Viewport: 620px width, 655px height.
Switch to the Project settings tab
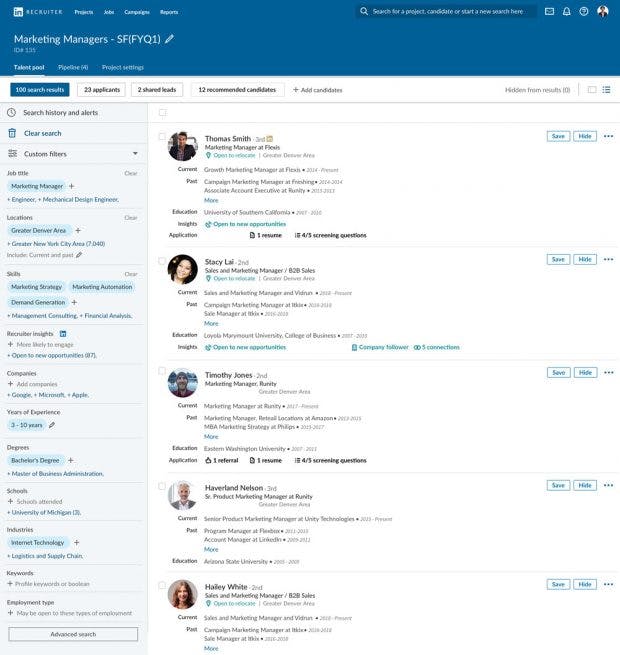[x=123, y=67]
